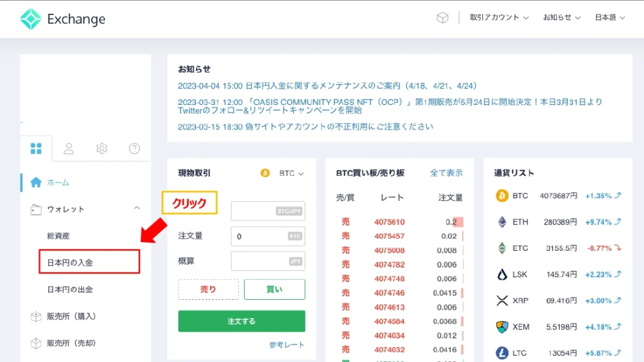Click the ETC down-trend arrow icon

click(x=618, y=248)
